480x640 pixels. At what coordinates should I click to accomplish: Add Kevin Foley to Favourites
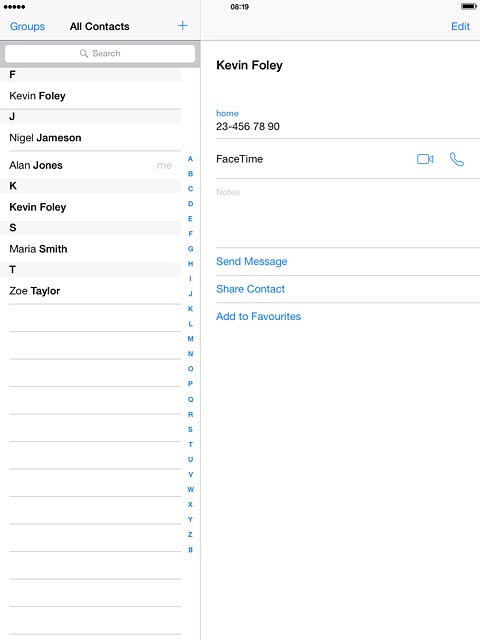pos(258,316)
